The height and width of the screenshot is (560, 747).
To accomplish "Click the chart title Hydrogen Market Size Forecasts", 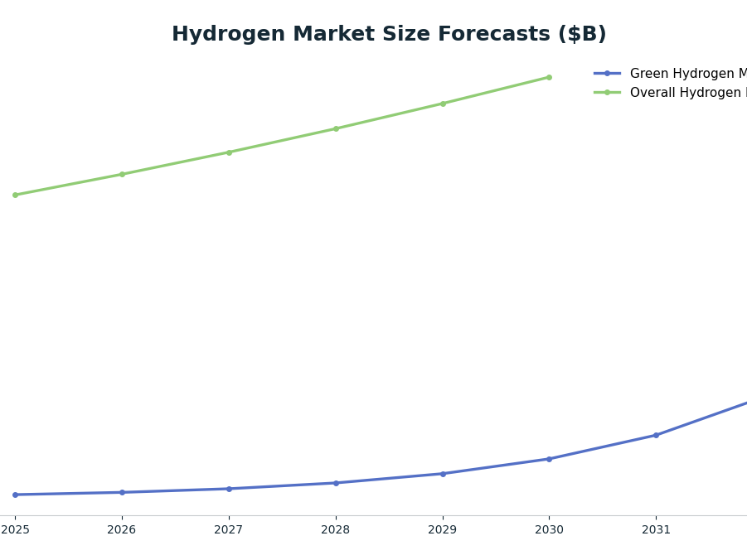I will point(389,34).
